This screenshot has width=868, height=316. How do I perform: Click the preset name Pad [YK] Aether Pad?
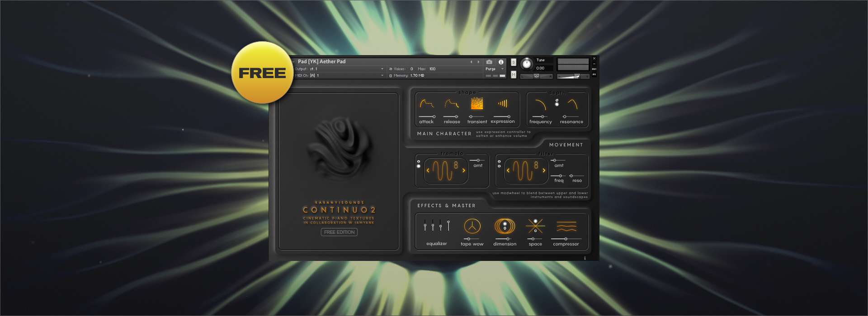321,61
